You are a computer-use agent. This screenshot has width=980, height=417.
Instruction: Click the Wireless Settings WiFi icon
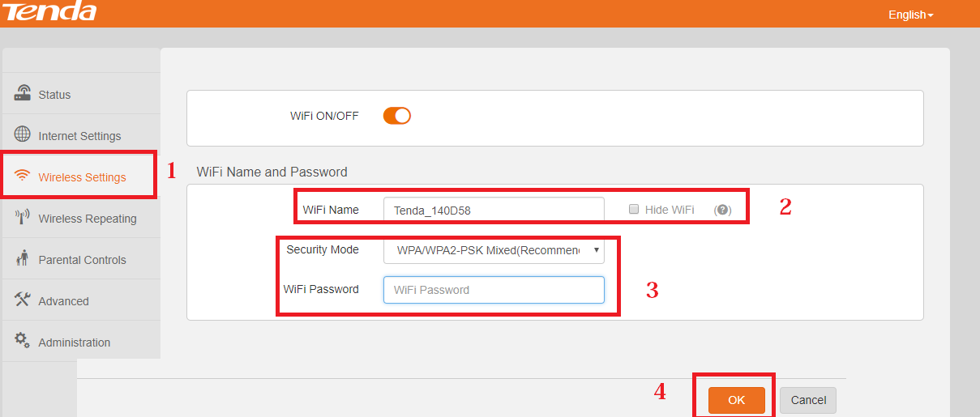(23, 177)
